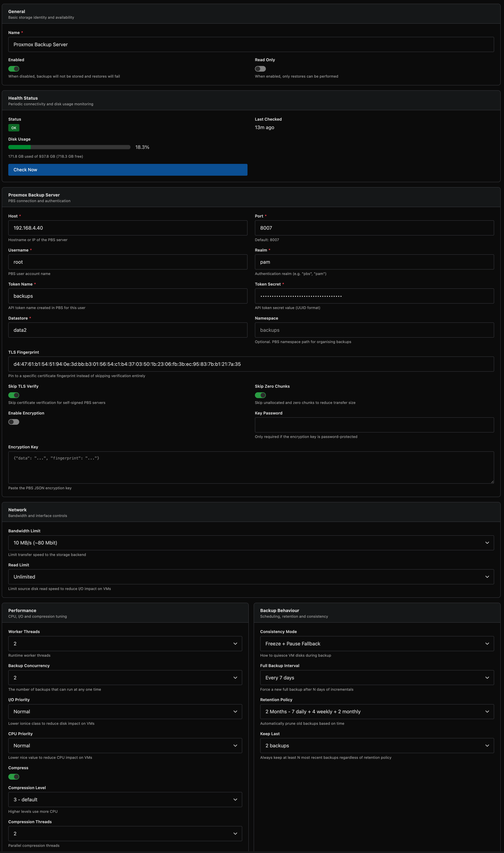Open the Worker Threads dropdown
Image resolution: width=504 pixels, height=853 pixels.
pyautogui.click(x=125, y=643)
